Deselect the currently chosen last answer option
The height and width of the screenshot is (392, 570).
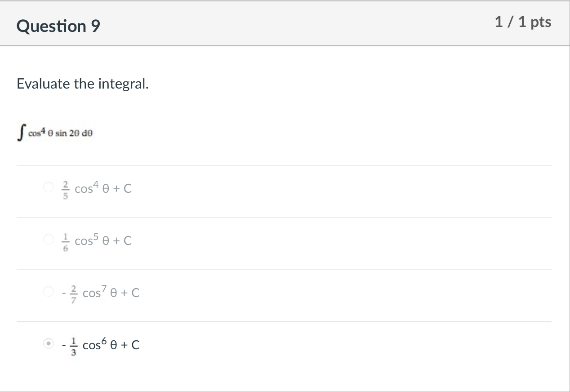click(48, 343)
